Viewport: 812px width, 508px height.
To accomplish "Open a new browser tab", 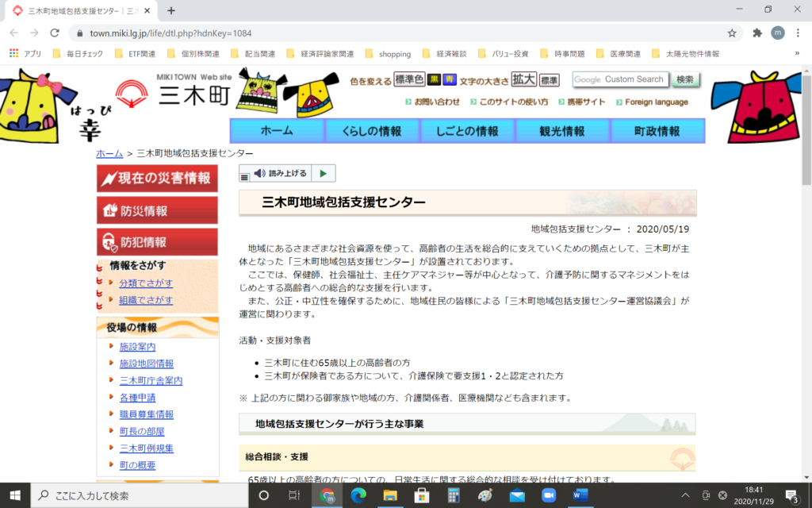I will point(171,10).
